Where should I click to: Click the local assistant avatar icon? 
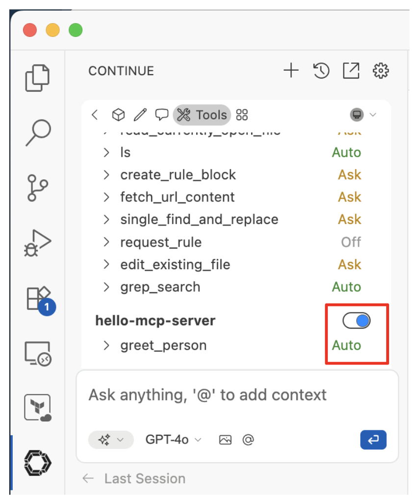click(x=356, y=115)
